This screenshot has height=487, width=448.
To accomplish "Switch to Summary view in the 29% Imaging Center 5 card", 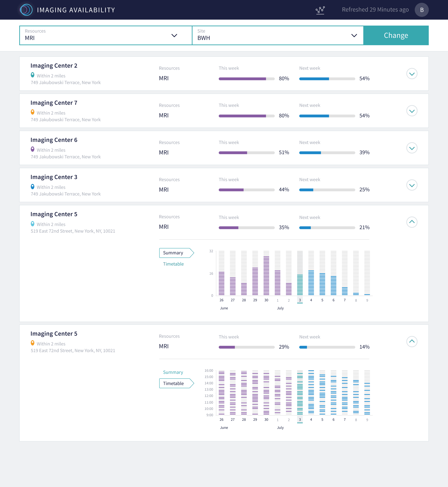I will click(x=173, y=372).
